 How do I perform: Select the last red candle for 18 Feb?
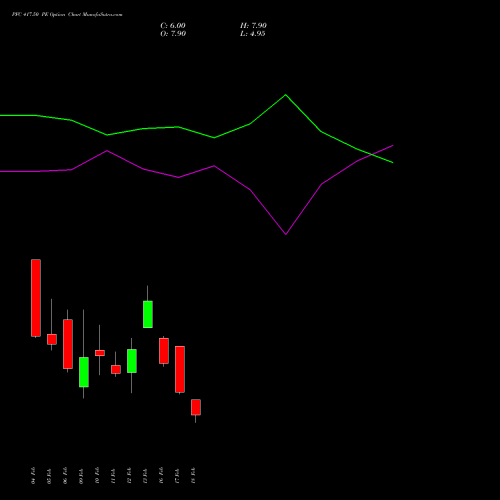[196, 407]
